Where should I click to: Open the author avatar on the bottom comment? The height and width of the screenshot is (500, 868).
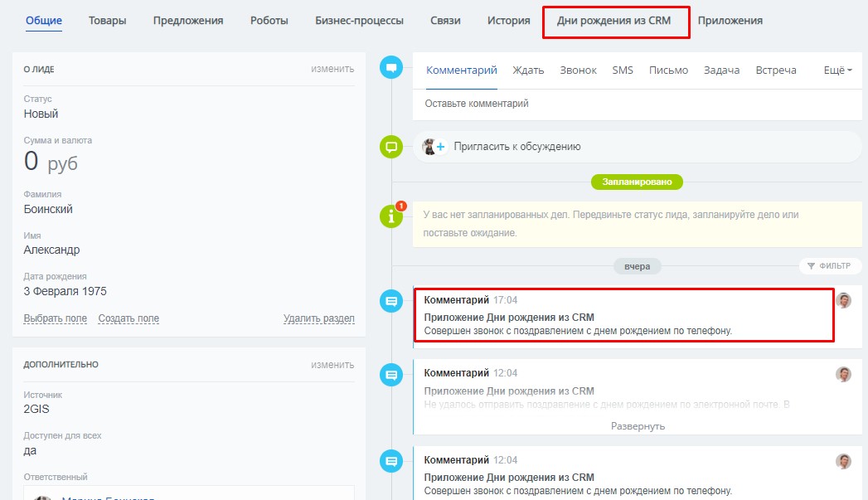point(843,461)
